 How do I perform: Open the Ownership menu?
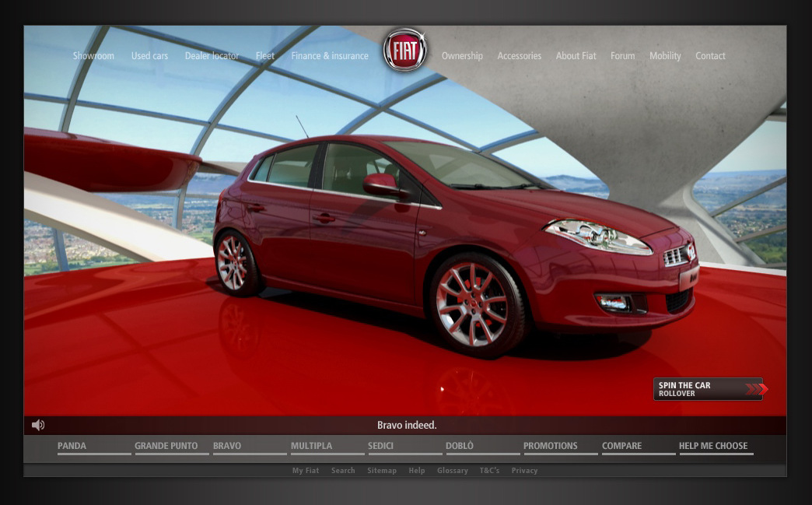(x=462, y=55)
